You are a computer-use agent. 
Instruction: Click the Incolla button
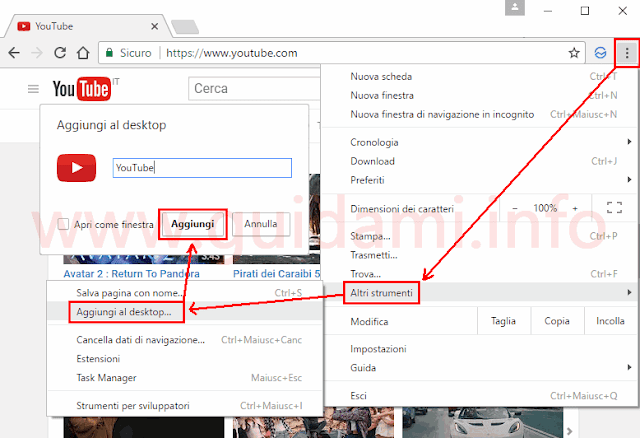point(610,321)
